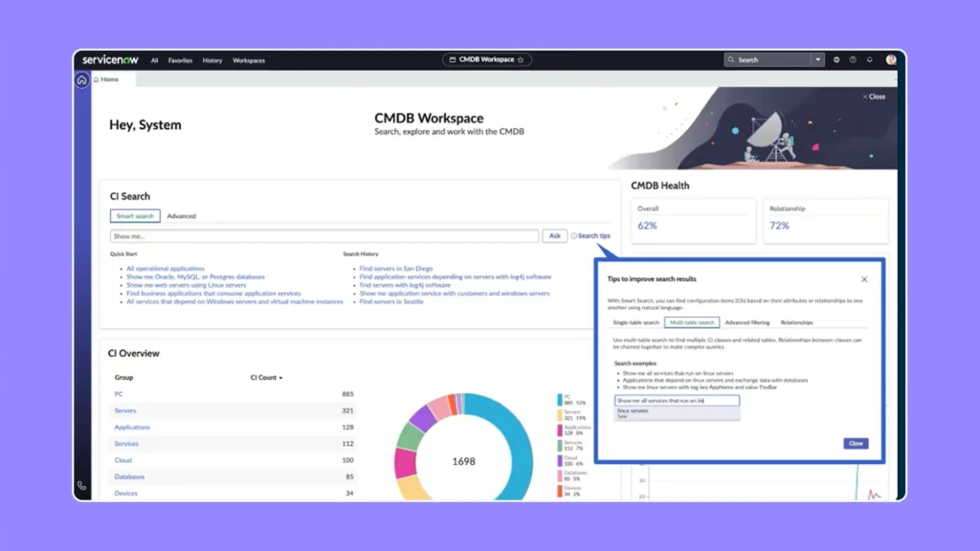This screenshot has width=980, height=551.
Task: Open the contact support headset icon
Action: [x=83, y=486]
